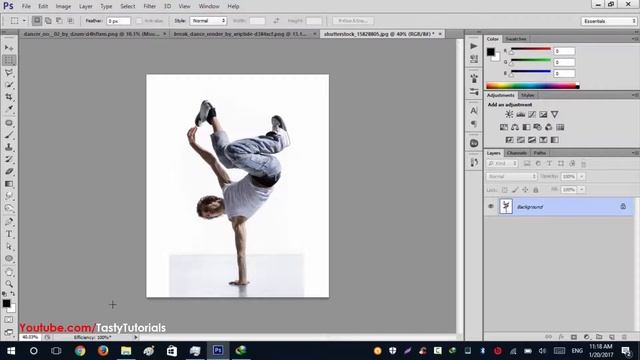Select the Eraser tool
Screen dimensions: 640x360
point(9,171)
